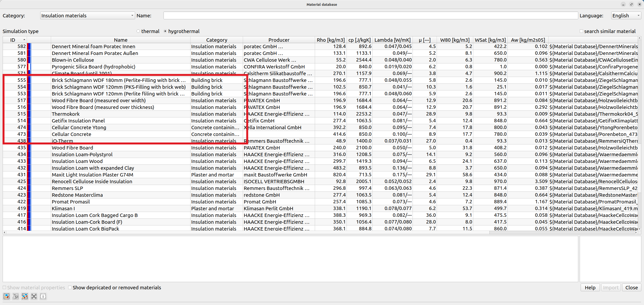Sort by the WSat [kg/m3] header
Screen dimensions: 644x305
[490, 40]
